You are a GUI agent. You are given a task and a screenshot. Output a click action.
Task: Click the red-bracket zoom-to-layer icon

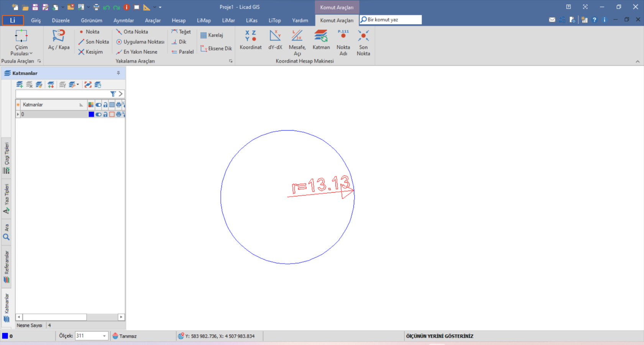coord(88,85)
